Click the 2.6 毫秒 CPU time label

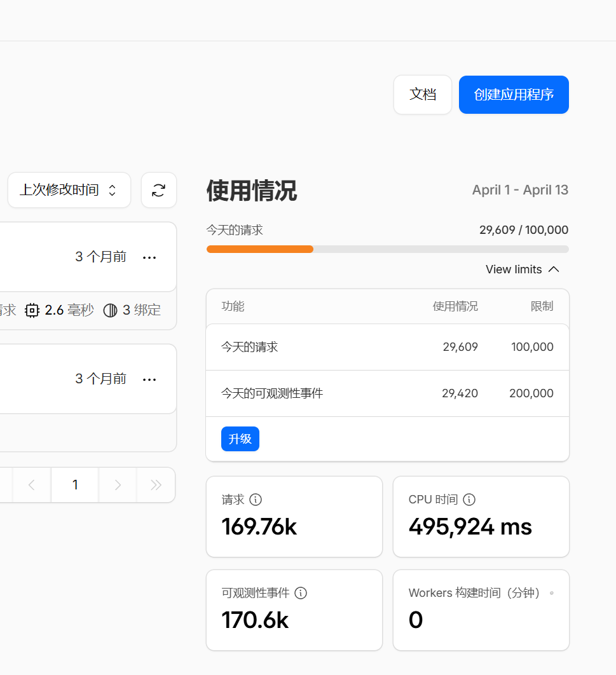69,310
